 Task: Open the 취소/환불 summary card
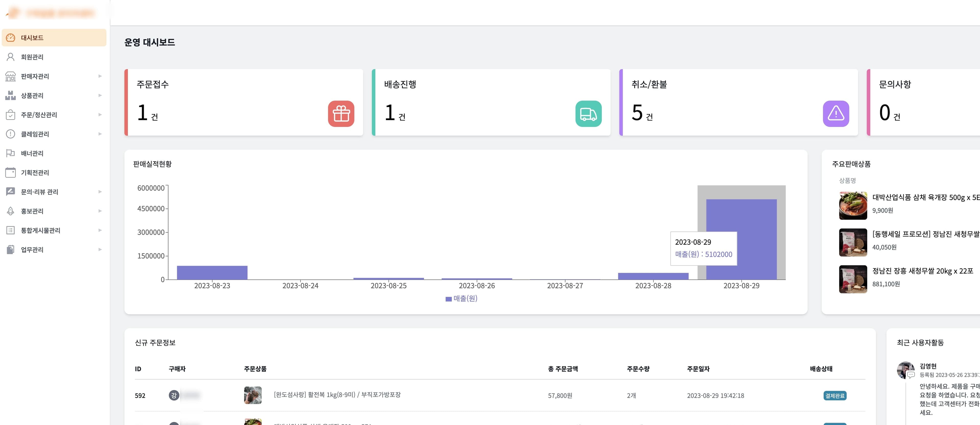(739, 102)
